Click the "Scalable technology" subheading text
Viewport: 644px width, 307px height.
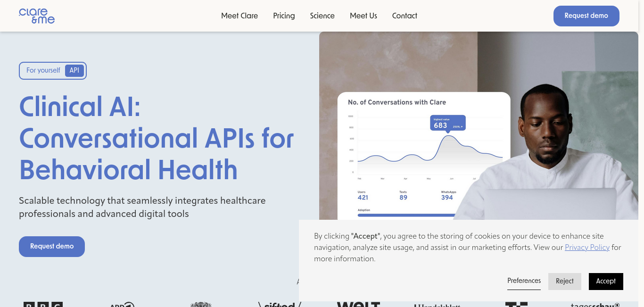point(142,207)
